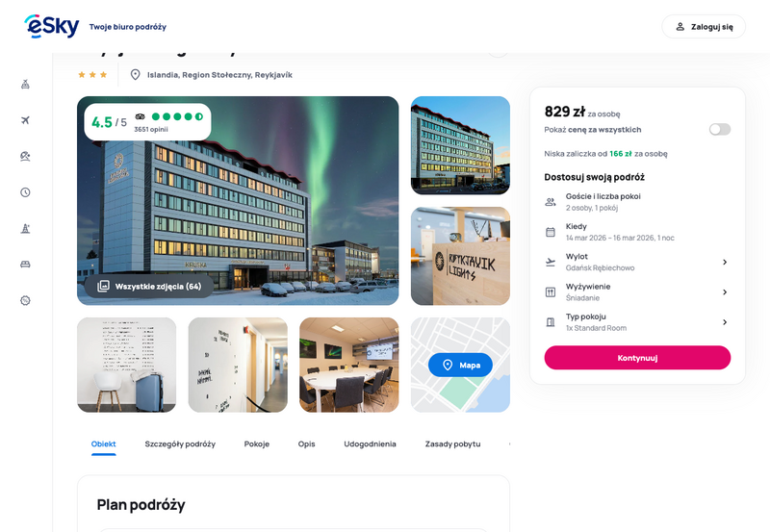Switch to the Udogodnienia tab
770x532 pixels.
[370, 444]
